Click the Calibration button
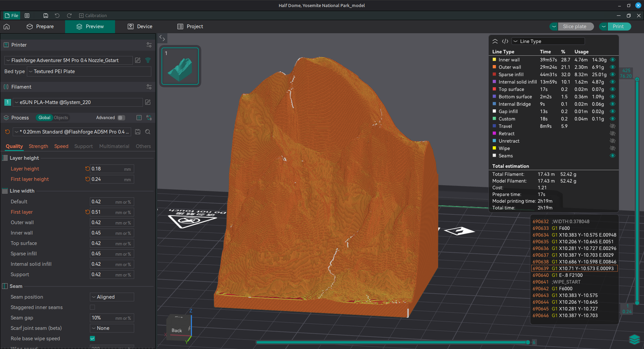 (93, 15)
